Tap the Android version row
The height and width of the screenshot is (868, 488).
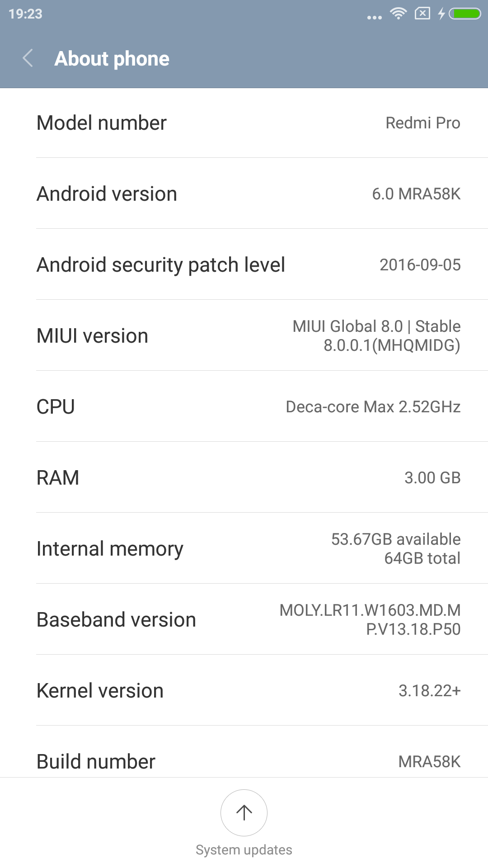[244, 194]
